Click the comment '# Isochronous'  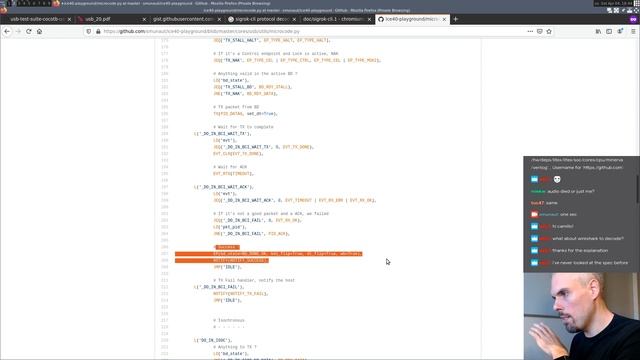point(229,320)
